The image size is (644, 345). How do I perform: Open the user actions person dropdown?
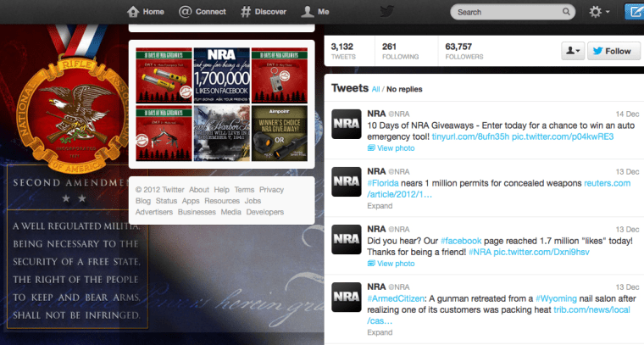pos(573,51)
